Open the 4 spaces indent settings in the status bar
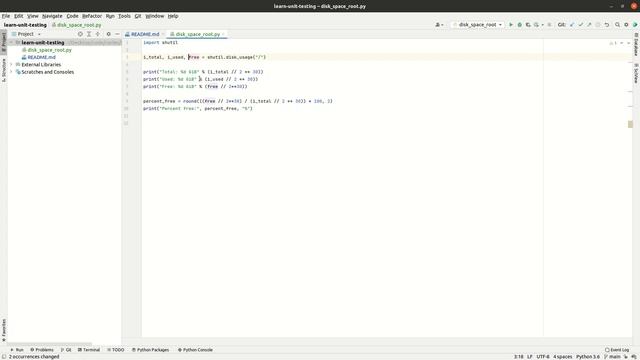 (x=562, y=357)
